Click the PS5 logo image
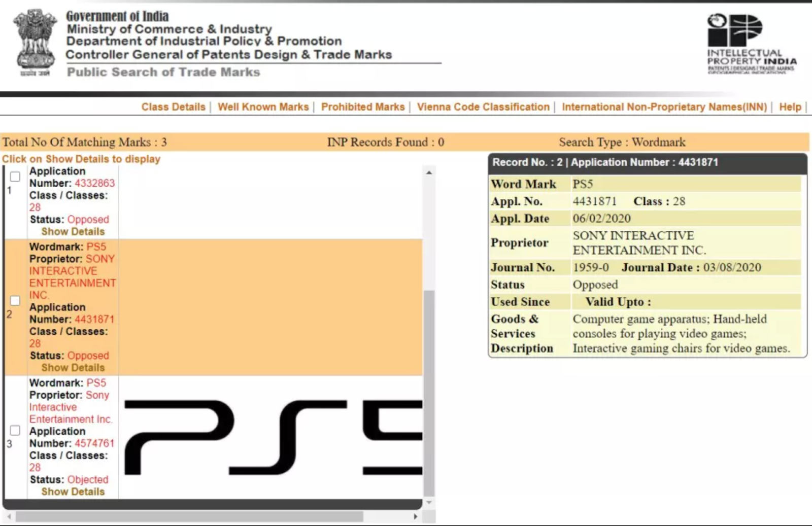Viewport: 812px width, 526px height. [273, 437]
